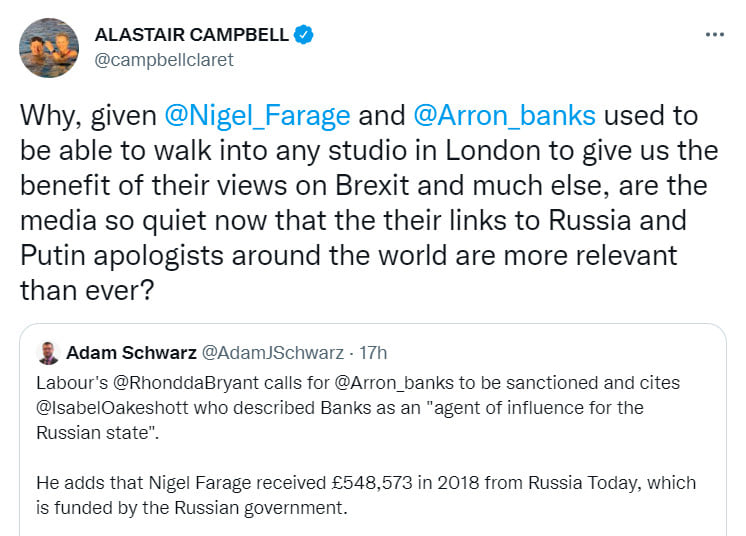Open the tweet's three-dot more menu

[x=714, y=35]
